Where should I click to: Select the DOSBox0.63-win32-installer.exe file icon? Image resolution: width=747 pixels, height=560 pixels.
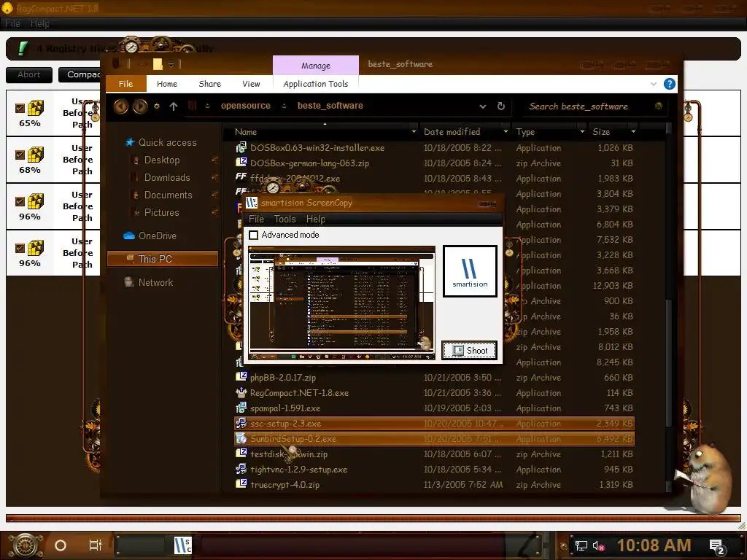click(x=241, y=147)
